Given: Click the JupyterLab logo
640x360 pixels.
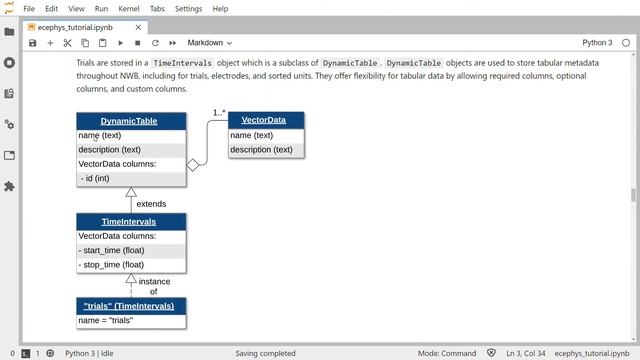Looking at the screenshot, I should point(9,8).
